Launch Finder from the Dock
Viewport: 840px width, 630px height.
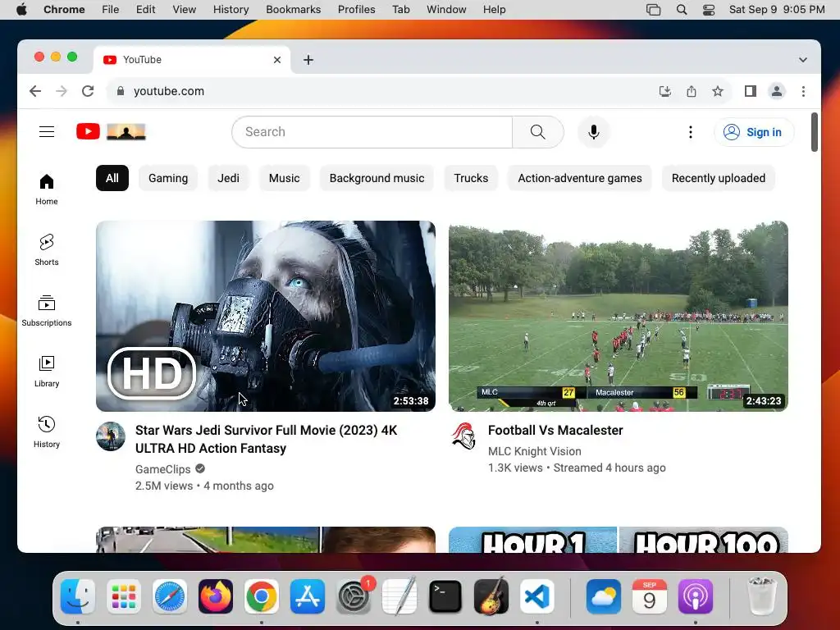pyautogui.click(x=78, y=596)
